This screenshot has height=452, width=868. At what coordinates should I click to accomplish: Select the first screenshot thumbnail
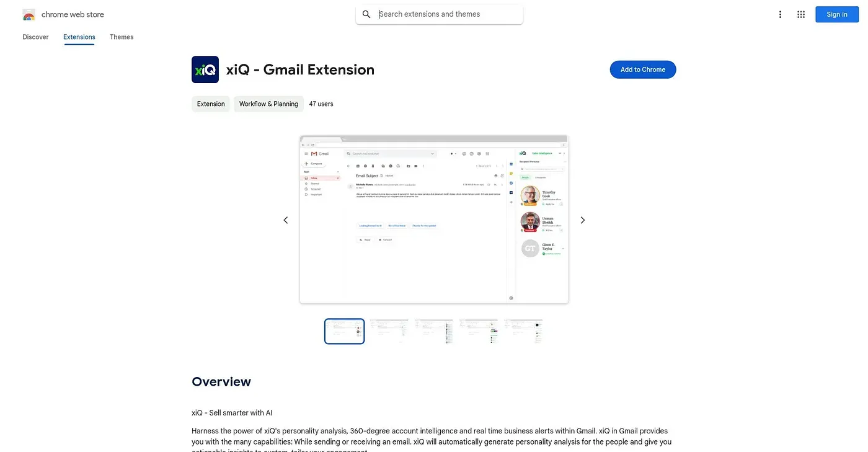point(345,331)
